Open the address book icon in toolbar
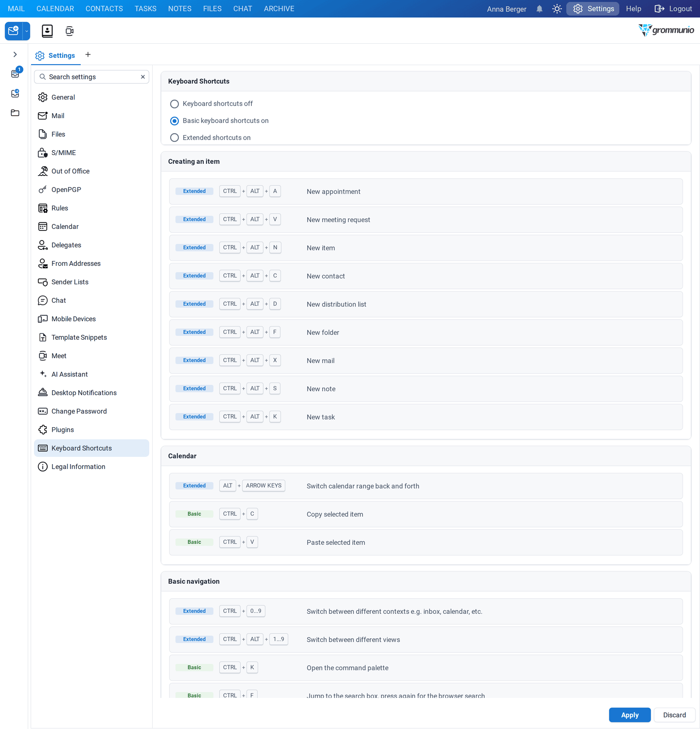 (47, 31)
